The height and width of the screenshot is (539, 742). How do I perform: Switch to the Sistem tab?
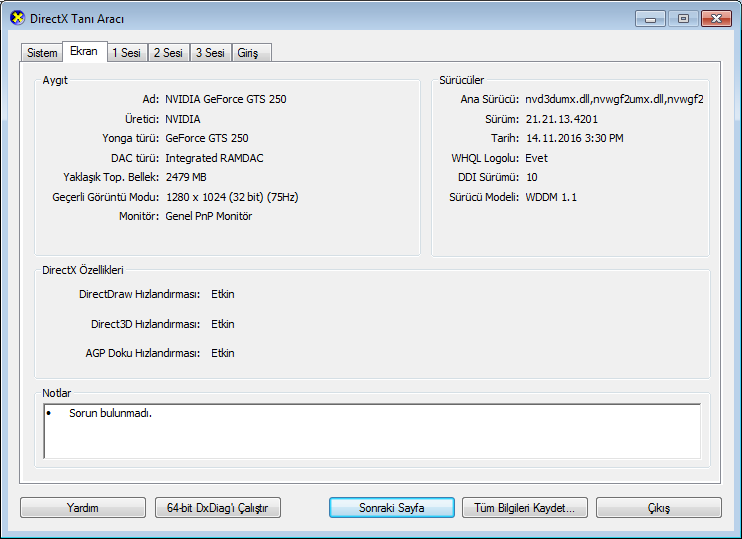click(42, 53)
